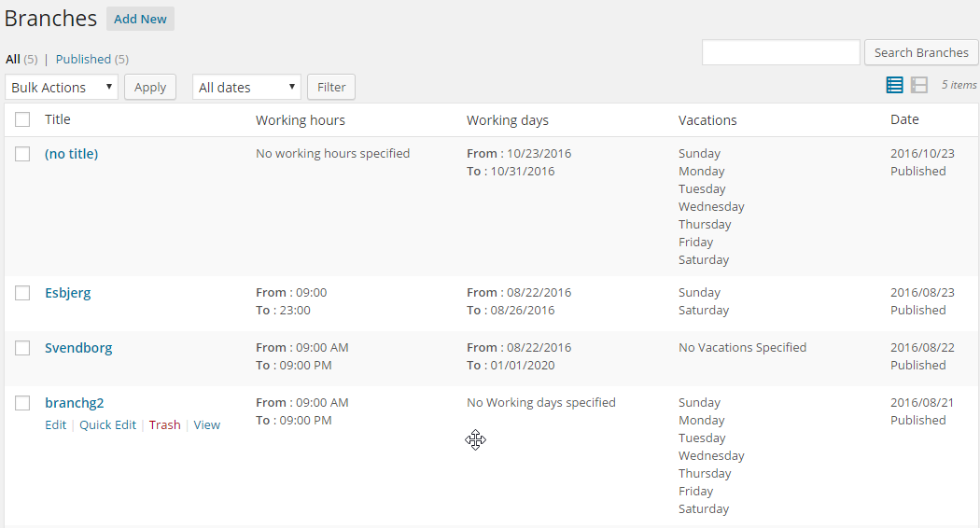This screenshot has width=980, height=528.
Task: Select the Svendborg branch checkbox
Action: pos(22,348)
